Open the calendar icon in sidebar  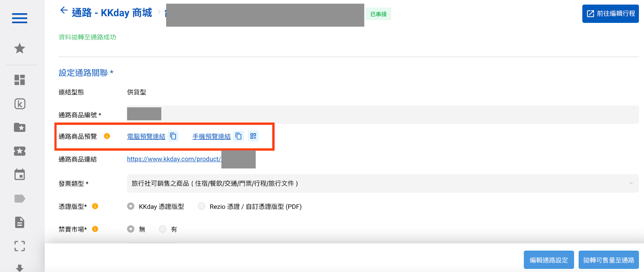click(x=19, y=174)
